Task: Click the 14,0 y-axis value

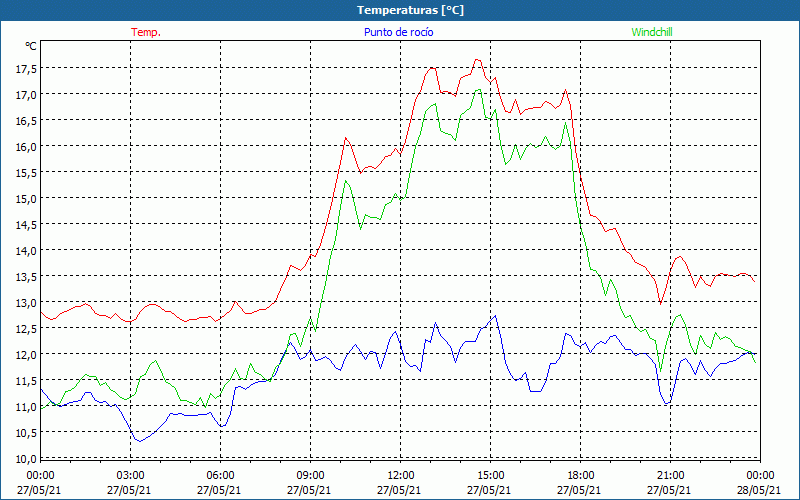Action: pyautogui.click(x=25, y=252)
